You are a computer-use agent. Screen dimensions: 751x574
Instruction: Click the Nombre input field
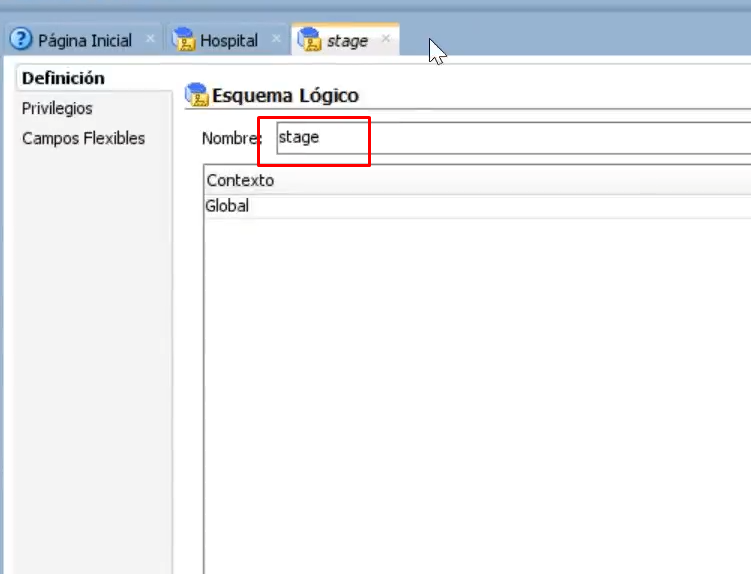tap(513, 138)
